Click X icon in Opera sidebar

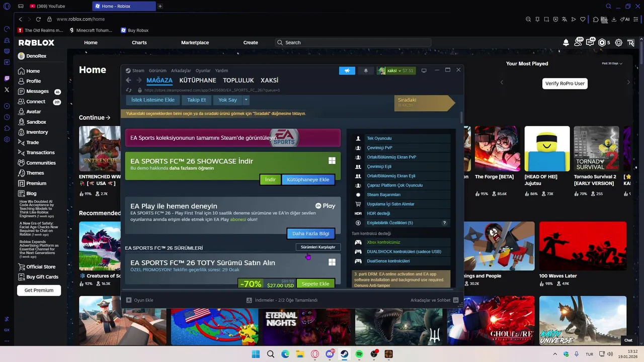[x=7, y=89]
